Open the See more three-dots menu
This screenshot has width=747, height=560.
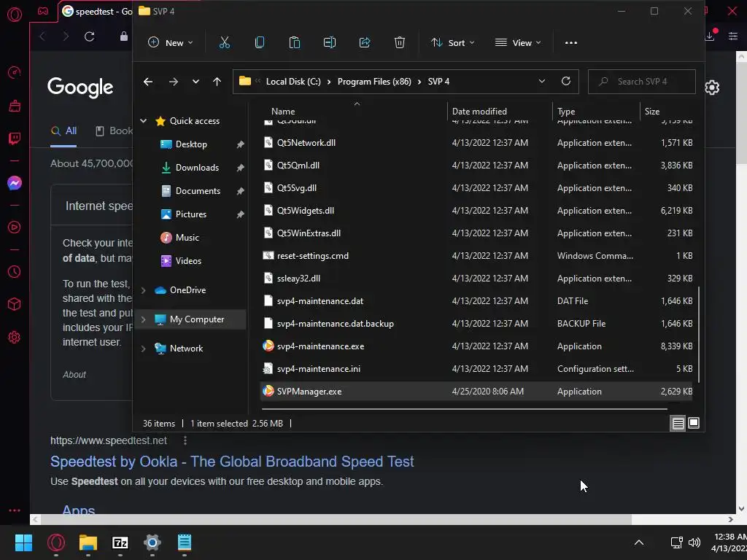point(570,43)
